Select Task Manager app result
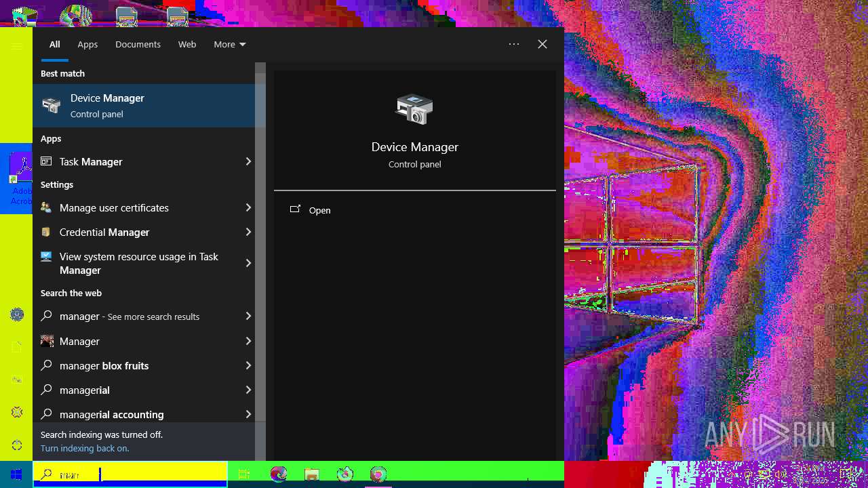The image size is (868, 488). (x=144, y=161)
